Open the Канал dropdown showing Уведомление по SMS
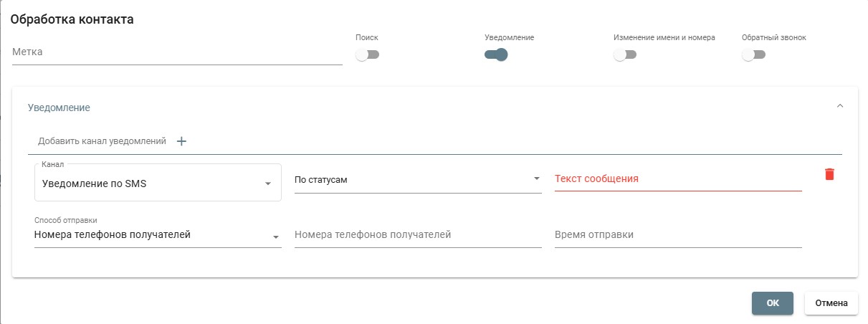 [x=158, y=183]
